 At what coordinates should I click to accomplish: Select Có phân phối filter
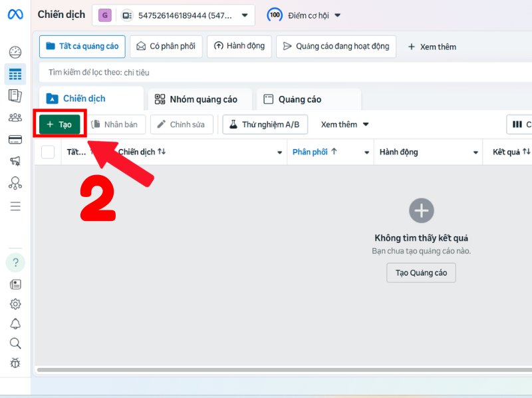[166, 47]
